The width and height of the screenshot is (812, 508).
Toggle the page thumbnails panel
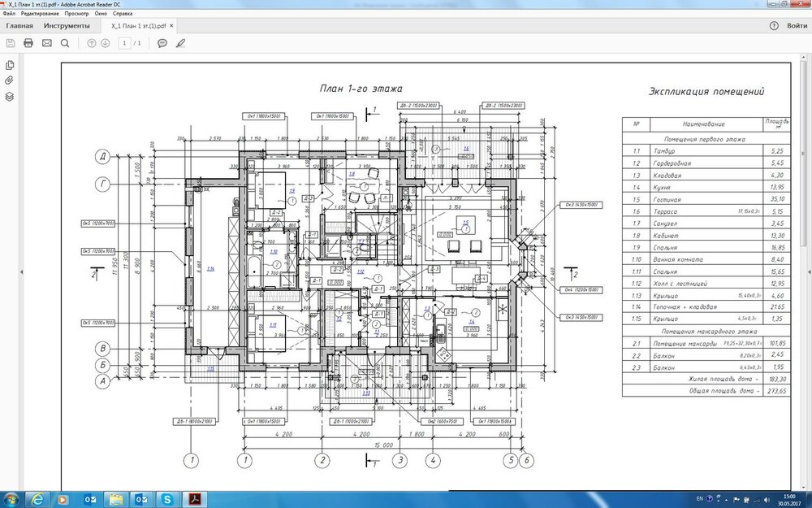click(9, 65)
